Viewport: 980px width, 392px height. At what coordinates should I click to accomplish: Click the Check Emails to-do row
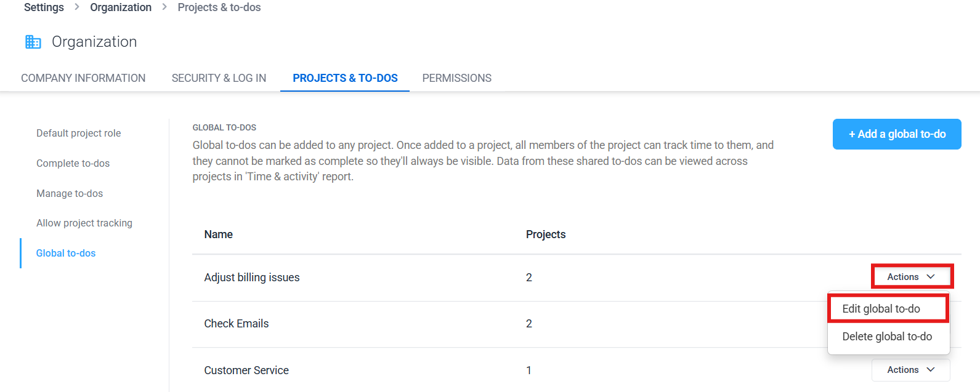577,324
